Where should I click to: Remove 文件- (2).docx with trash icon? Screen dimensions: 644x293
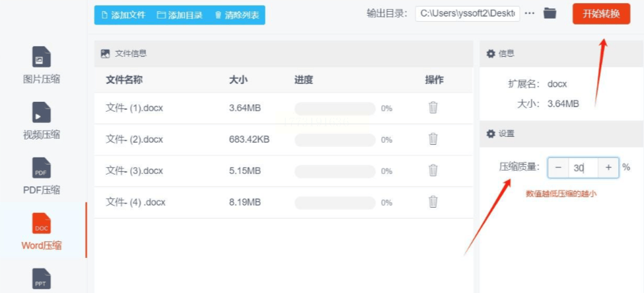point(433,139)
